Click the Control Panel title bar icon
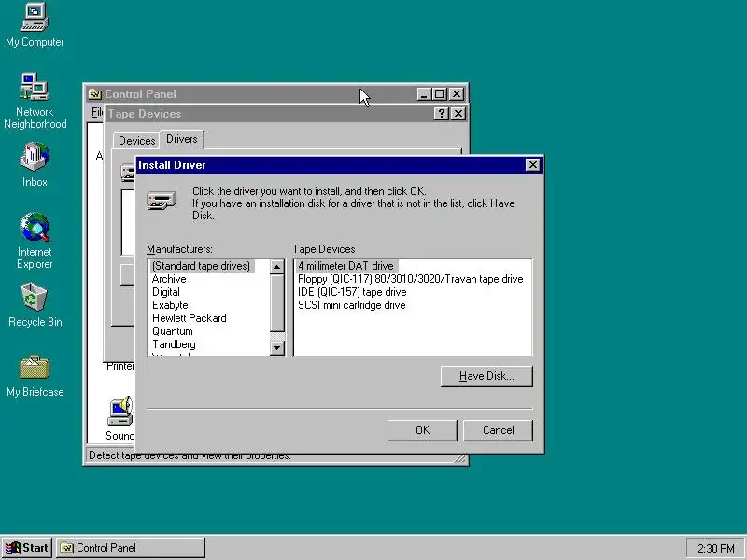Image resolution: width=747 pixels, height=560 pixels. point(95,94)
